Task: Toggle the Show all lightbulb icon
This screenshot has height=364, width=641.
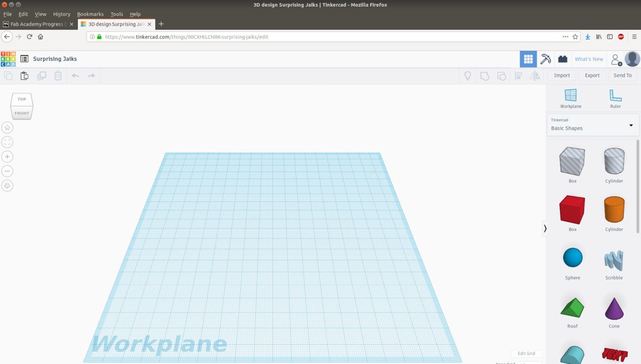Action: point(467,76)
